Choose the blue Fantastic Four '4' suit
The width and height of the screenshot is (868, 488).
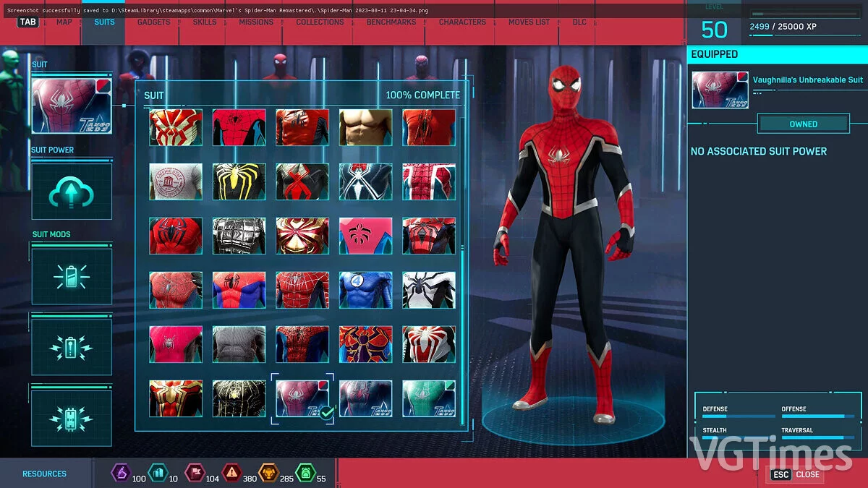point(366,290)
